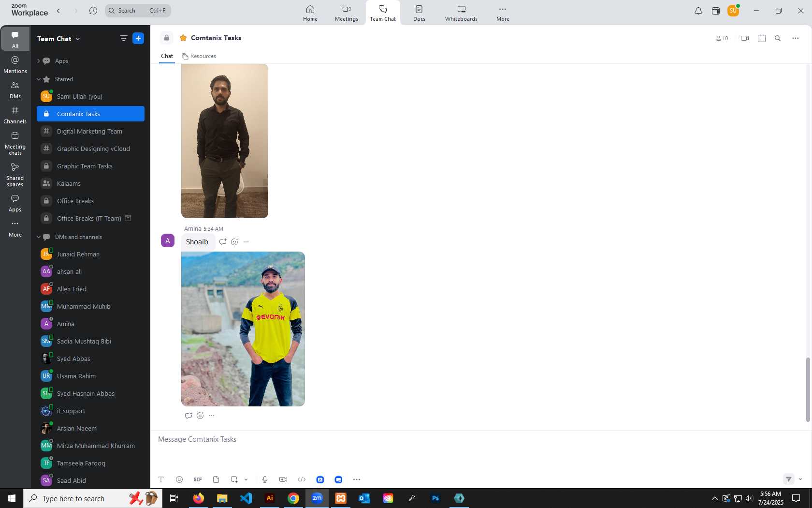Open the GIF picker
The height and width of the screenshot is (508, 812).
198,479
